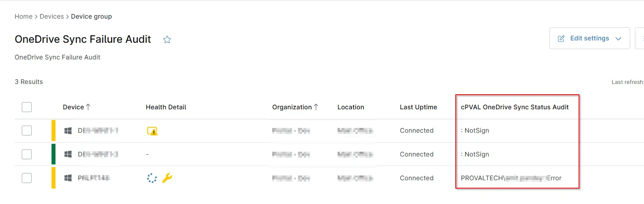
Task: Click the Windows logo in the third row
Action: [68, 178]
